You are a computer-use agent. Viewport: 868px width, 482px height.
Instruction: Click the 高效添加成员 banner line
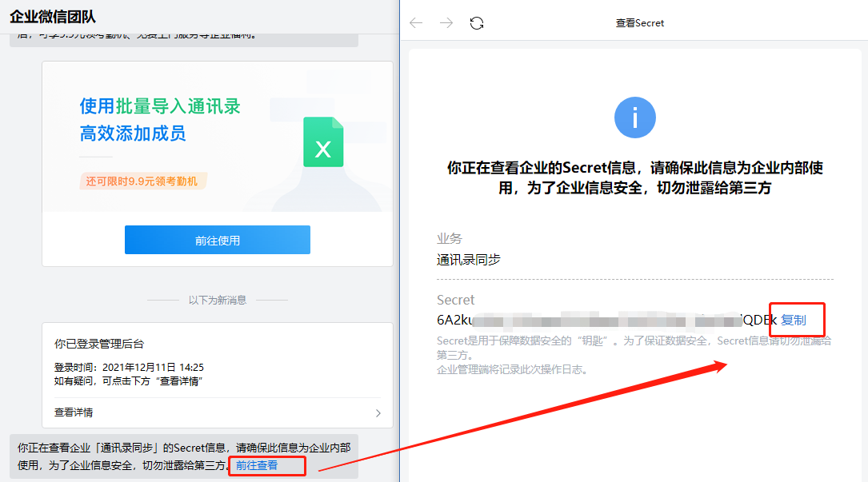pos(133,133)
